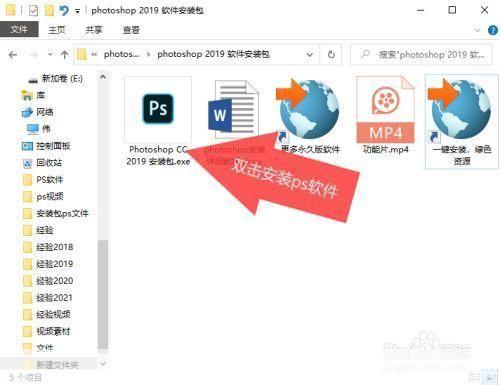Select 经验视频 folder in sidebar

point(47,314)
